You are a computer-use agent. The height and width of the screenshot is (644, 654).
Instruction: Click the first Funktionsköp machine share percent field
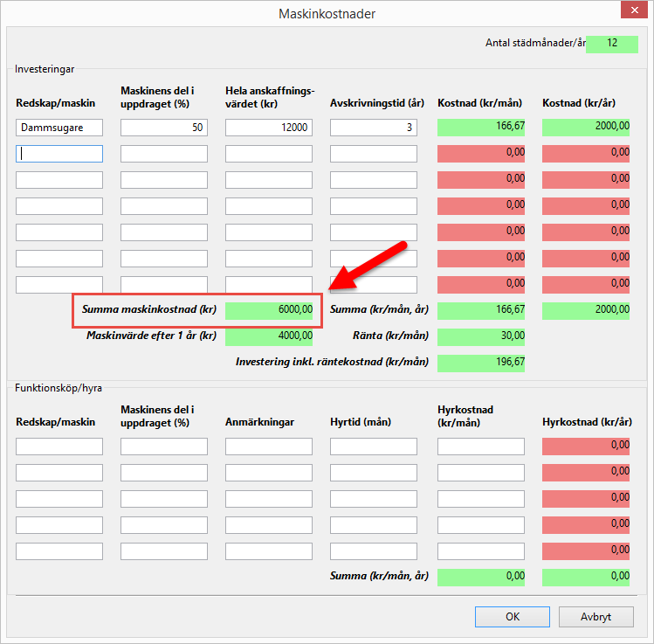tap(164, 447)
